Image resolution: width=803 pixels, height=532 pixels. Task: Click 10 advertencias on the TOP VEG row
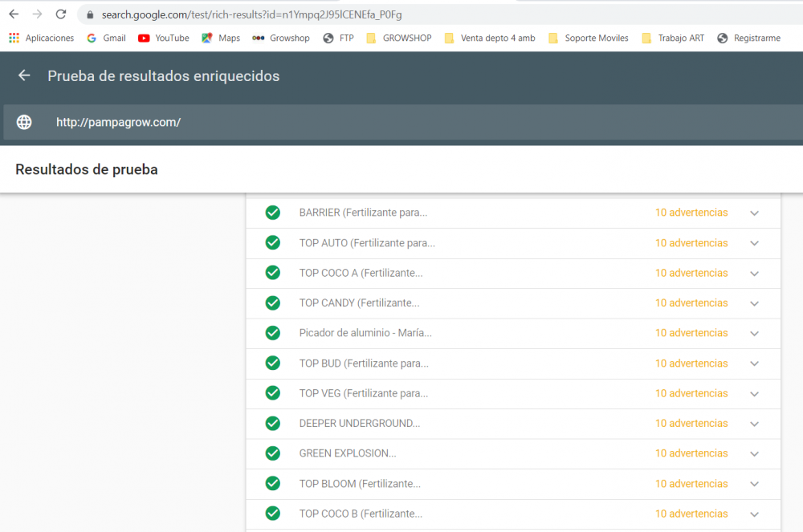point(691,393)
